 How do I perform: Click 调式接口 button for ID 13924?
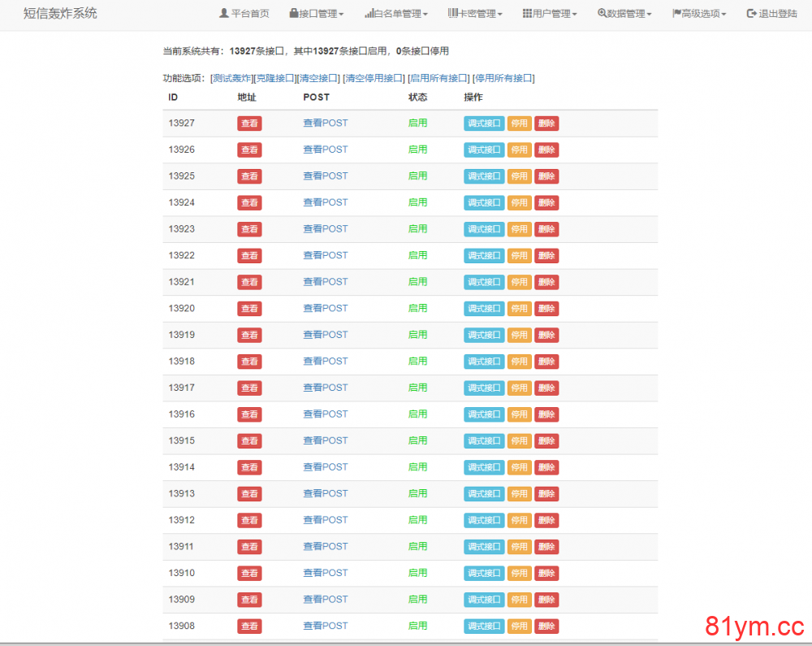(484, 203)
